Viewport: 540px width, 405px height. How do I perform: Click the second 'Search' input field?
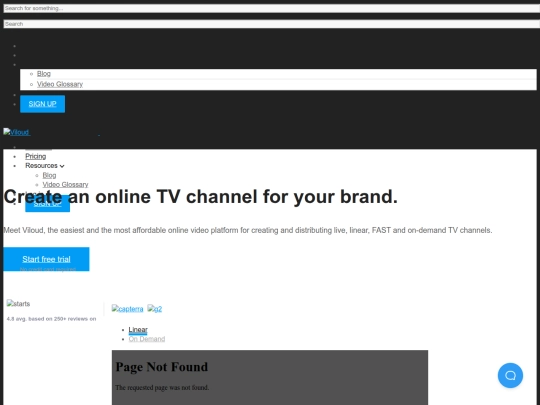pos(272,24)
